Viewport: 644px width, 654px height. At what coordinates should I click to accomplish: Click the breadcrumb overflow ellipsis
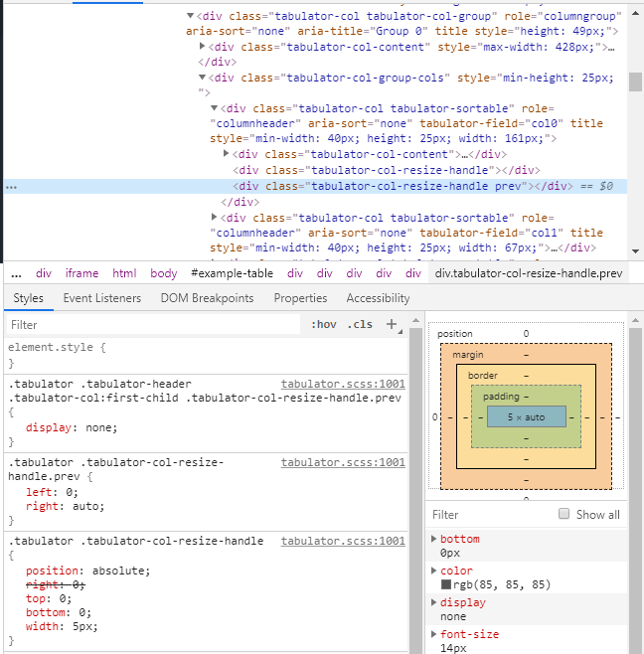pos(16,274)
